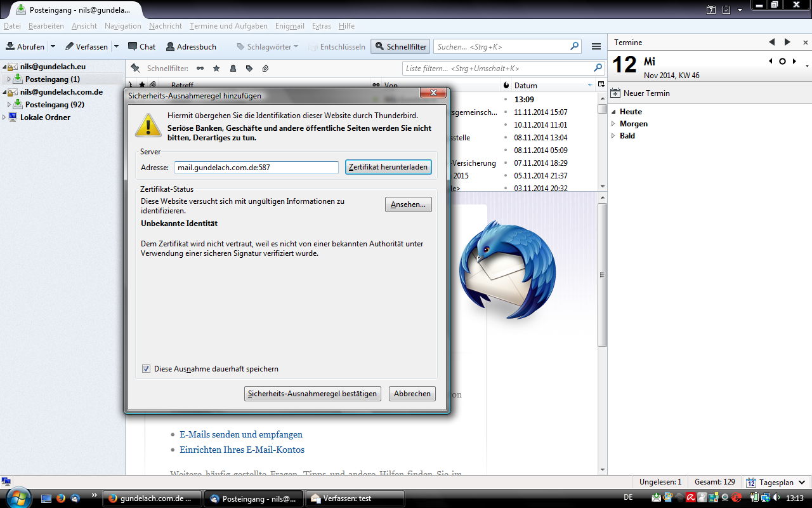Viewport: 812px width, 508px height.
Task: Open Chat from the toolbar
Action: point(133,46)
